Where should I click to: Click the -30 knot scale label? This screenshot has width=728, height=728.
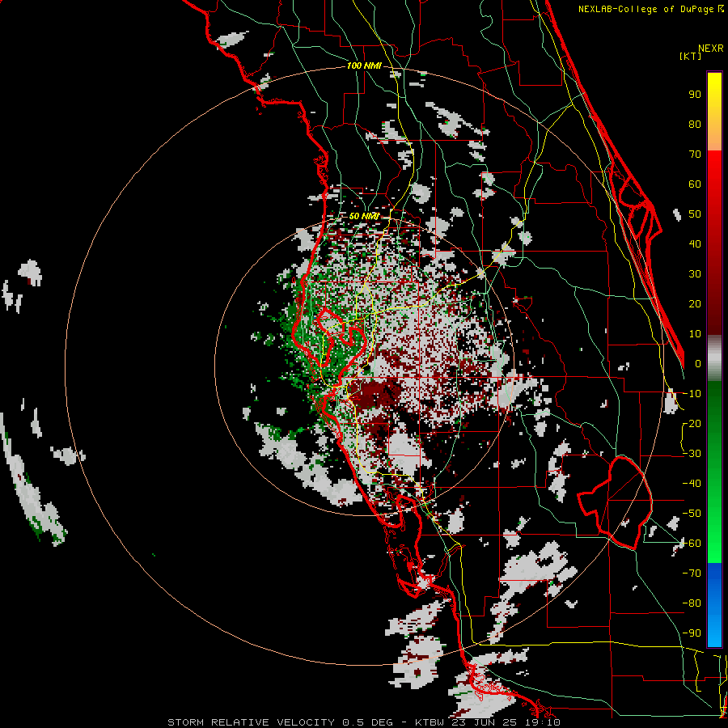[x=692, y=454]
